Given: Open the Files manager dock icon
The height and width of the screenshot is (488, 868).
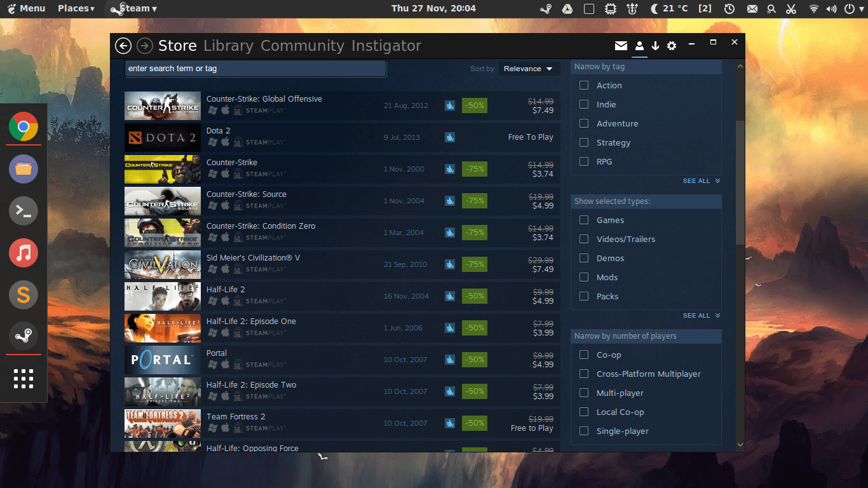Looking at the screenshot, I should (24, 169).
